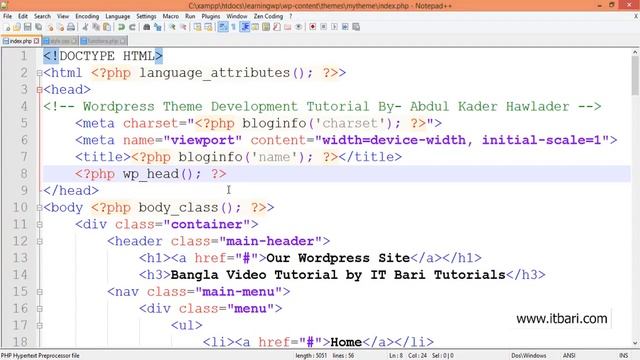Screen dimensions: 640x360
Task: Open the Macro menu
Action: point(171,16)
